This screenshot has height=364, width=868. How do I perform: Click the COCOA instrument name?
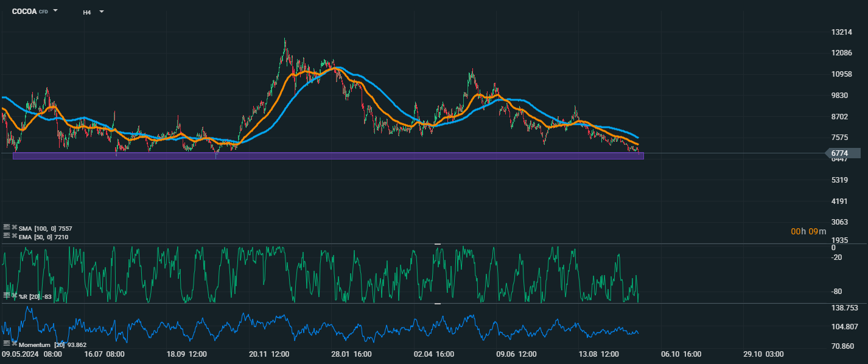(24, 12)
